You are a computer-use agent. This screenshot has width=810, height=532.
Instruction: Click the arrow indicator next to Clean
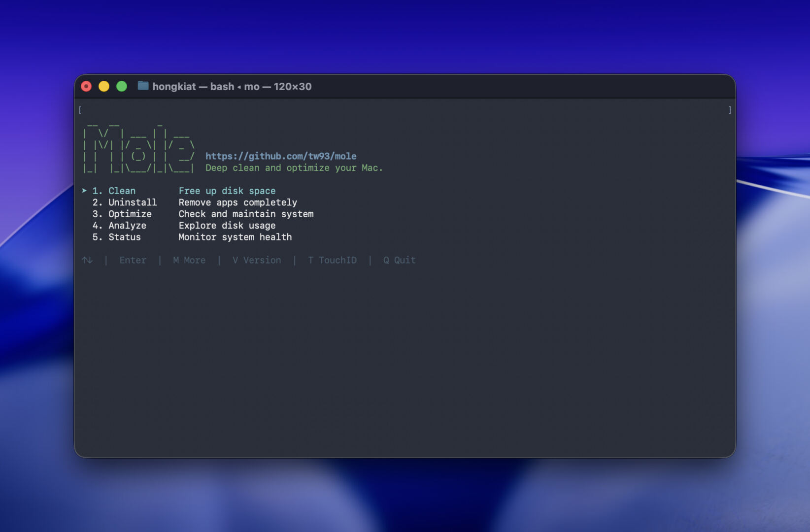85,191
